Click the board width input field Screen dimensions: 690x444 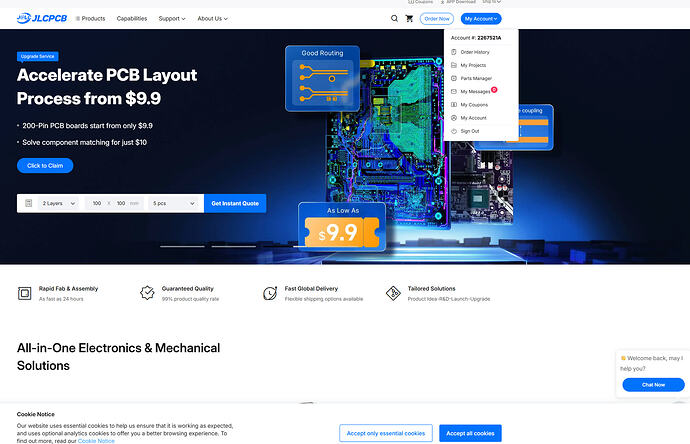(97, 203)
